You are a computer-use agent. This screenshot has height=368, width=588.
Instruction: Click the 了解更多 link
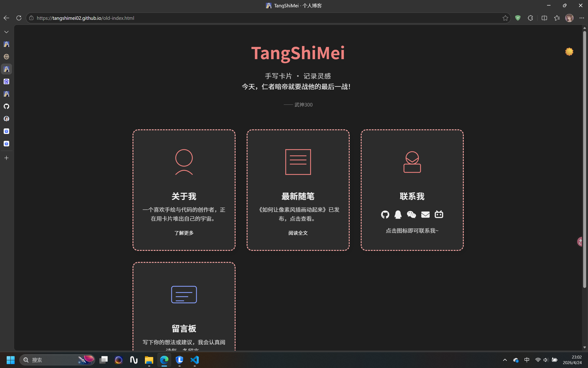tap(184, 233)
